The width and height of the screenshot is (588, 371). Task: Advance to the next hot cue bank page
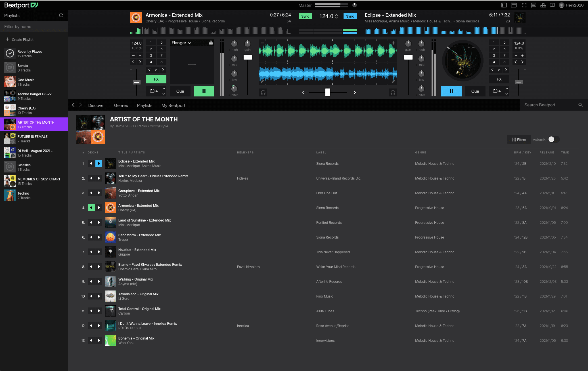(x=163, y=70)
